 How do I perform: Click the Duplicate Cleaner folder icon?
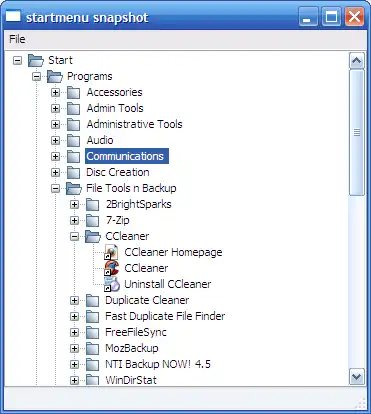92,300
